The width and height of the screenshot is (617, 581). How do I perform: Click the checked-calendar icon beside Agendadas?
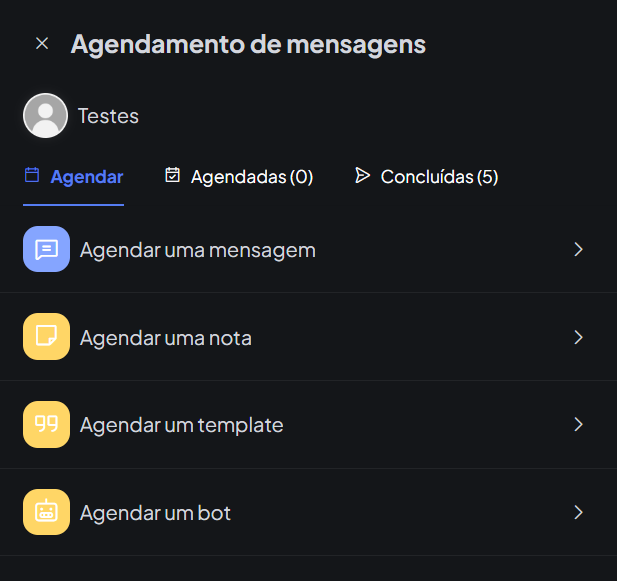172,176
